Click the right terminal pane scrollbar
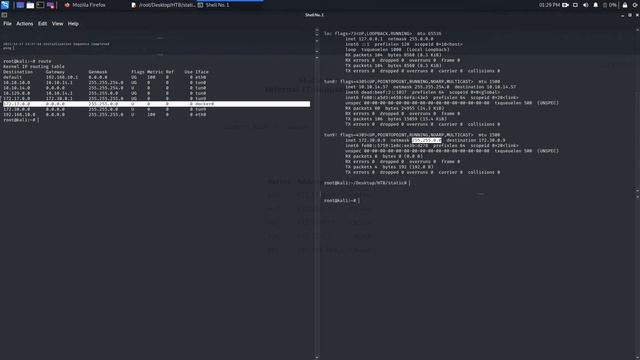 [638, 110]
